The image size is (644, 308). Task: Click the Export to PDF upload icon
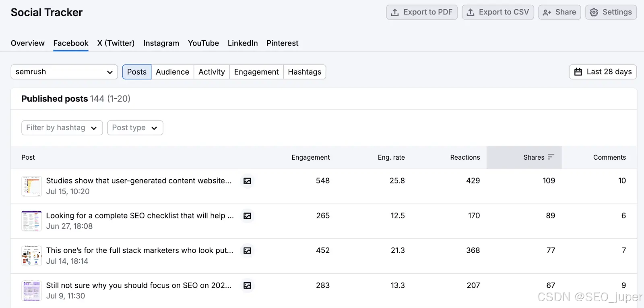tap(395, 12)
